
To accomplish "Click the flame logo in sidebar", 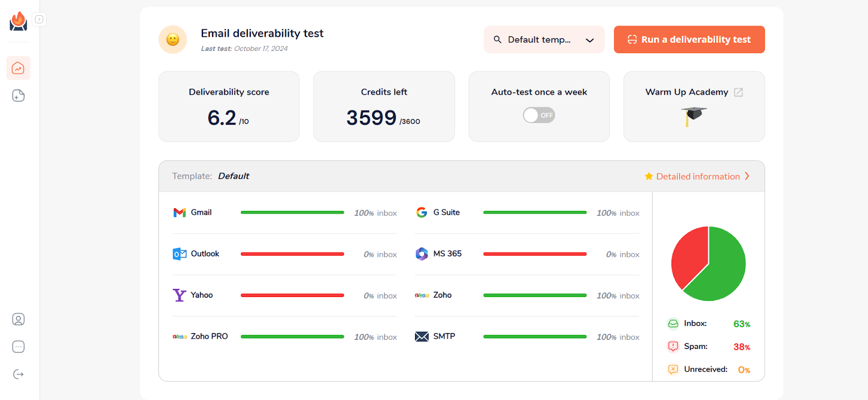I will (x=18, y=21).
